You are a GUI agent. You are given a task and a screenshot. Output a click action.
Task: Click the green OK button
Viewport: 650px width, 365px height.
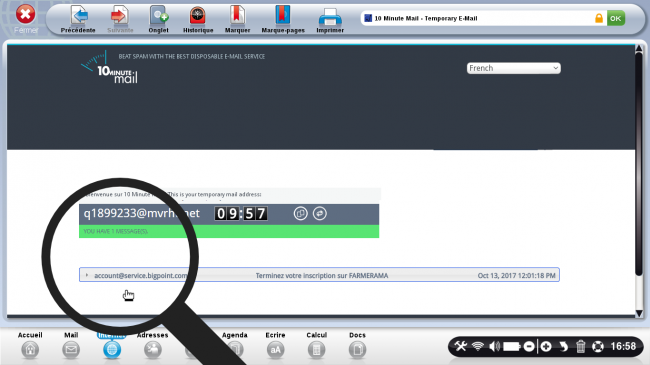(x=616, y=18)
